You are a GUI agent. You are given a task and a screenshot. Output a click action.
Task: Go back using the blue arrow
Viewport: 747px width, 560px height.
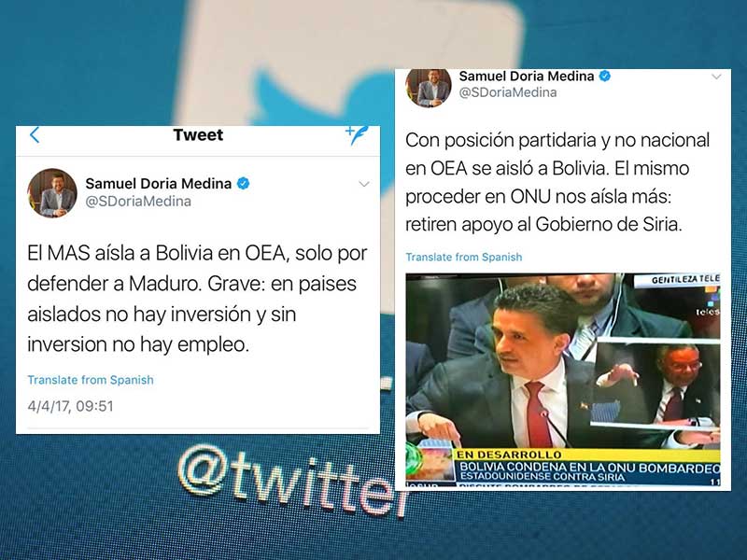tap(35, 135)
